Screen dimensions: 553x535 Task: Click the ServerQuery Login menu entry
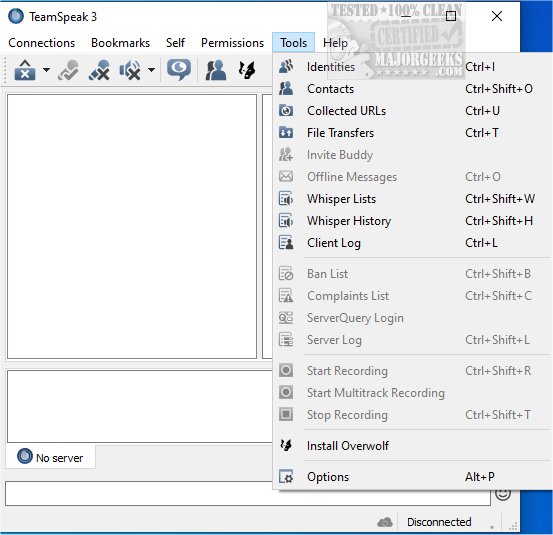click(412, 318)
